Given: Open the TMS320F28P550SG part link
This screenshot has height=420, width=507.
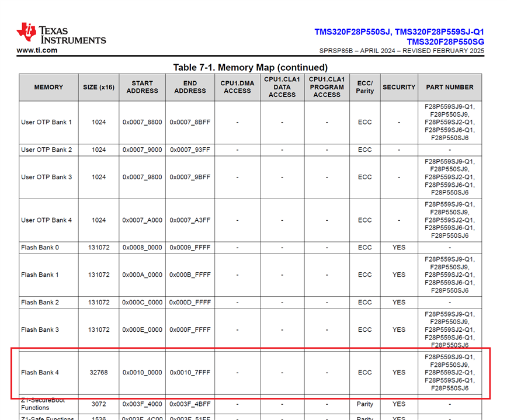Looking at the screenshot, I should pos(445,42).
